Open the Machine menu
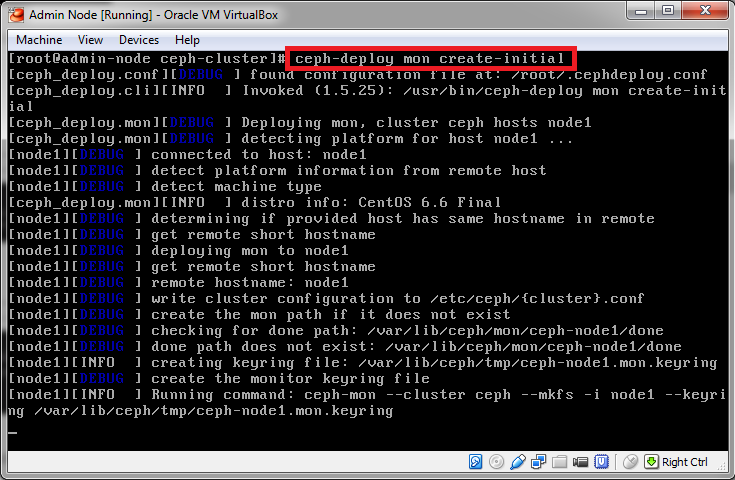 (39, 40)
